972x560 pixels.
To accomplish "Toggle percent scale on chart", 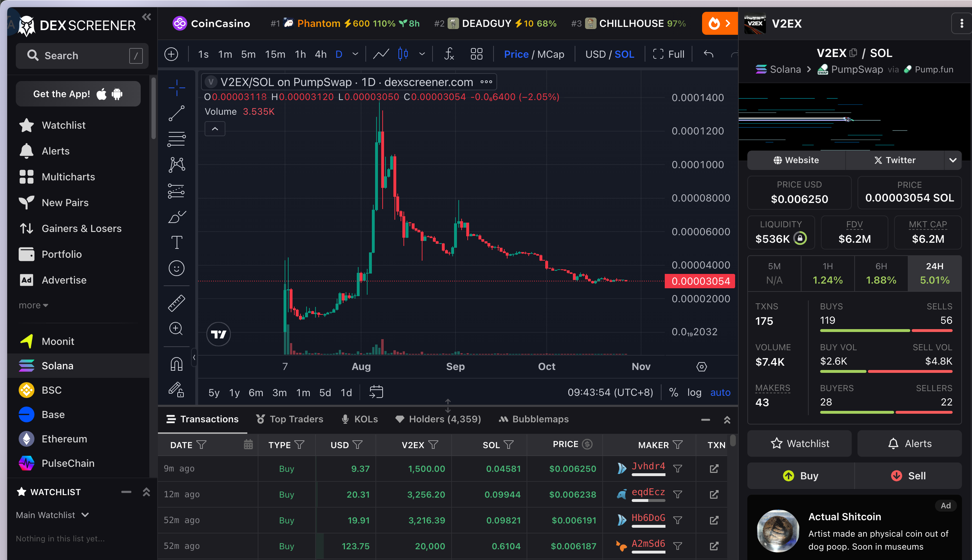I will point(673,392).
